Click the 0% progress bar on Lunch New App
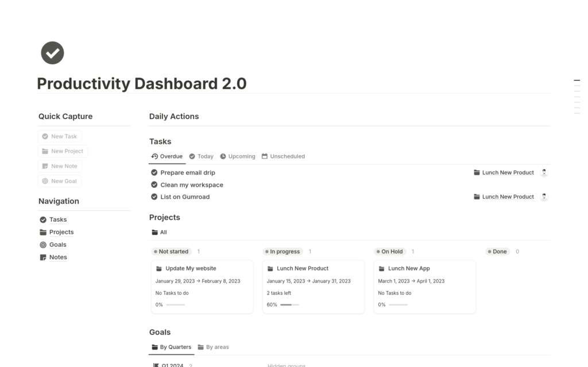Screen dimensions: 588x367 pyautogui.click(x=399, y=305)
